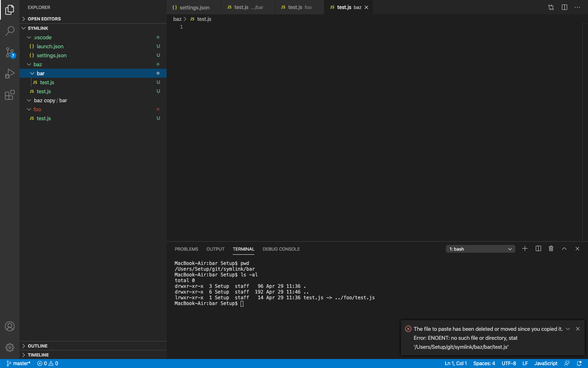Split the terminal pane
This screenshot has width=588, height=368.
[x=538, y=248]
